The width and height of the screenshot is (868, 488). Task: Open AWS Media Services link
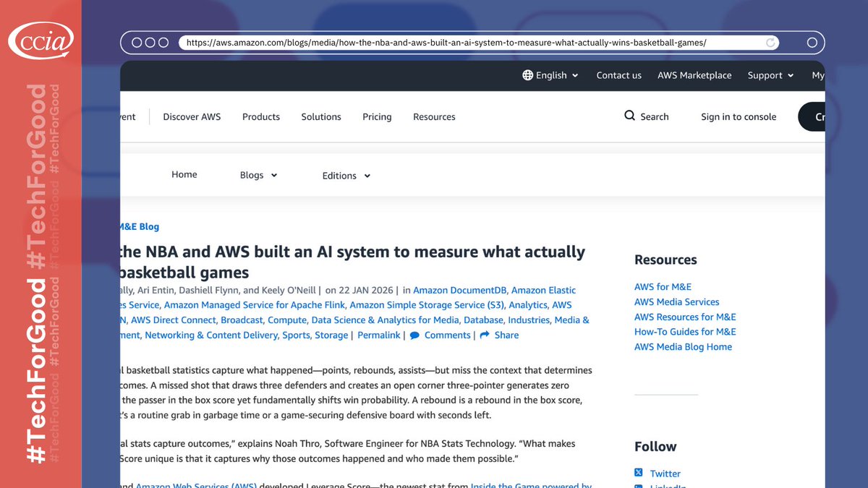click(x=677, y=302)
